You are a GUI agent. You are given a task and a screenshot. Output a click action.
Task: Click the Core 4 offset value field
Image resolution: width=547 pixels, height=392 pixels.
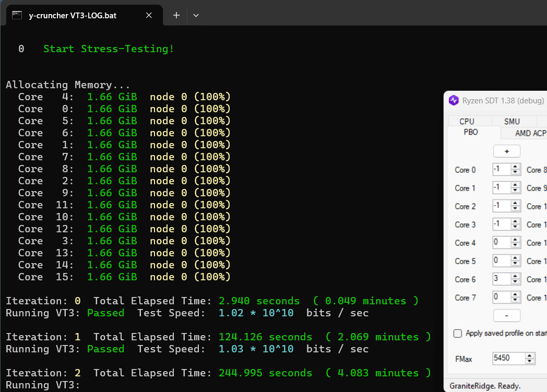coord(502,242)
